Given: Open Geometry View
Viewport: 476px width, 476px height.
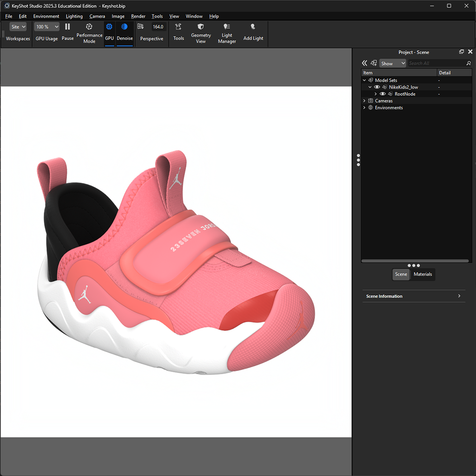Looking at the screenshot, I should point(201,33).
